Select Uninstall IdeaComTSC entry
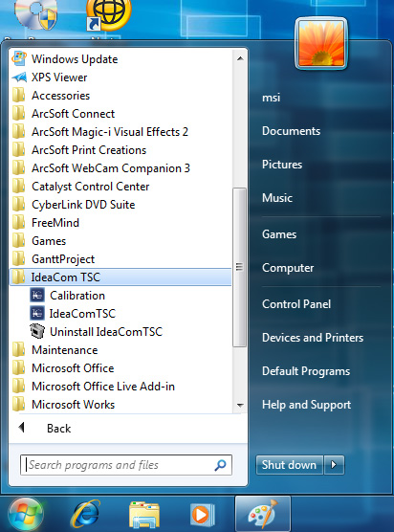The height and width of the screenshot is (532, 394). [106, 331]
